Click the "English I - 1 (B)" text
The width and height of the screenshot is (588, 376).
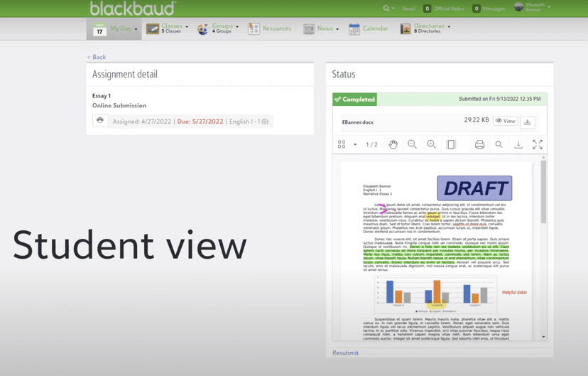tap(249, 122)
